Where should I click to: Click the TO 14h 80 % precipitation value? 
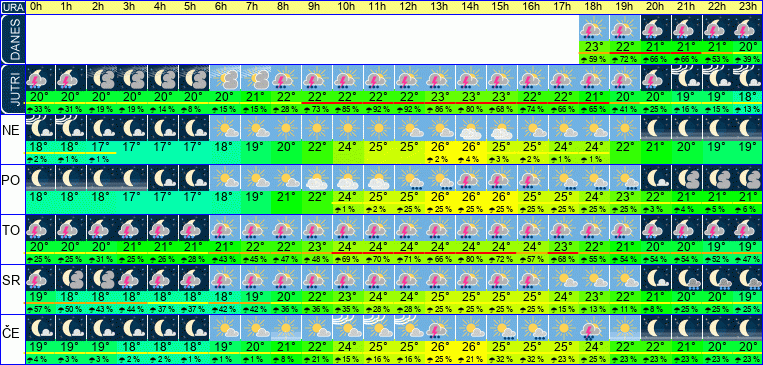471,259
